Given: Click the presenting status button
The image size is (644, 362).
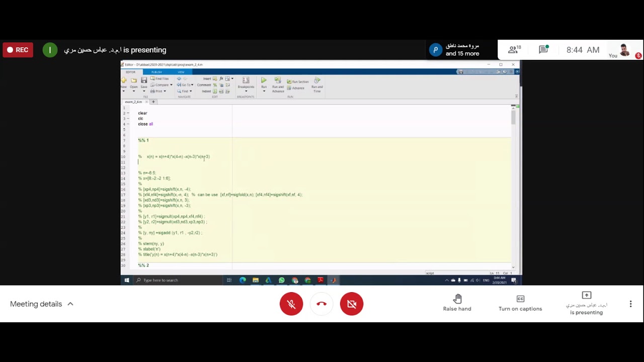Looking at the screenshot, I should pyautogui.click(x=587, y=303).
